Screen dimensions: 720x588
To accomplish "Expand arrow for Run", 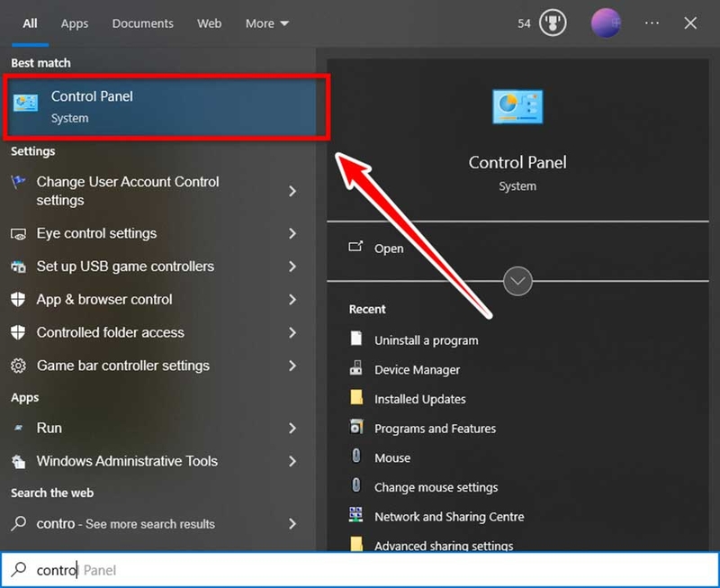I will (x=292, y=428).
